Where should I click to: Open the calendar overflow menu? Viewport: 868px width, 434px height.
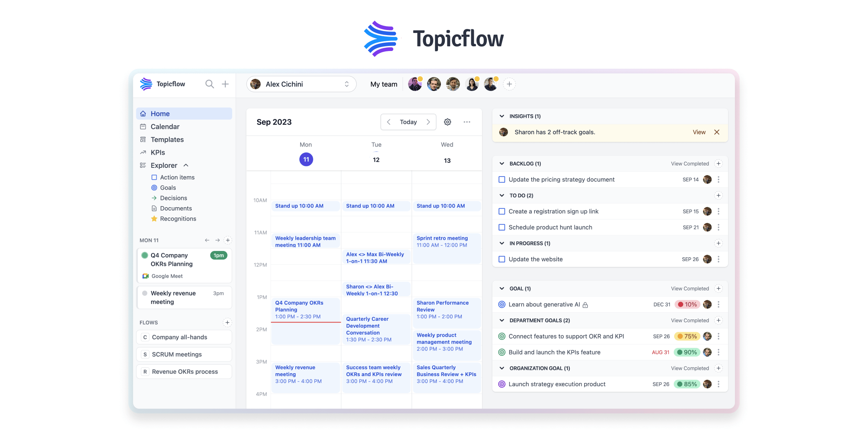[467, 122]
